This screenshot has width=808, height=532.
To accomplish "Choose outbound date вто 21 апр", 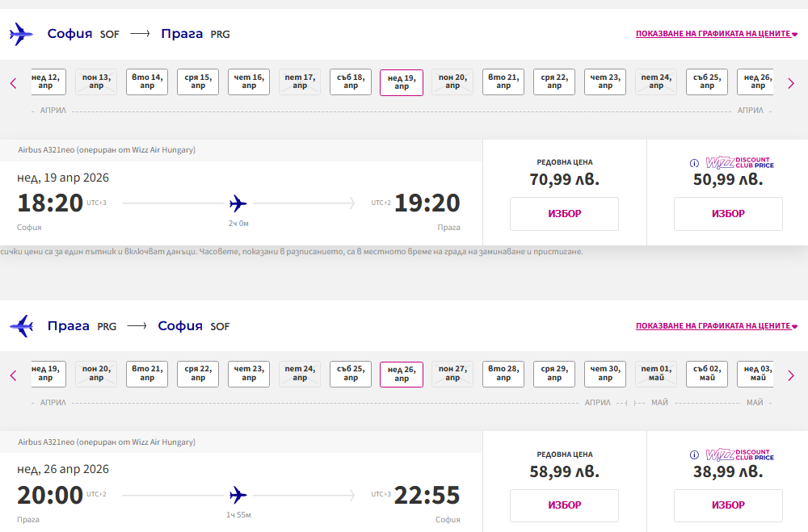I will 503,82.
